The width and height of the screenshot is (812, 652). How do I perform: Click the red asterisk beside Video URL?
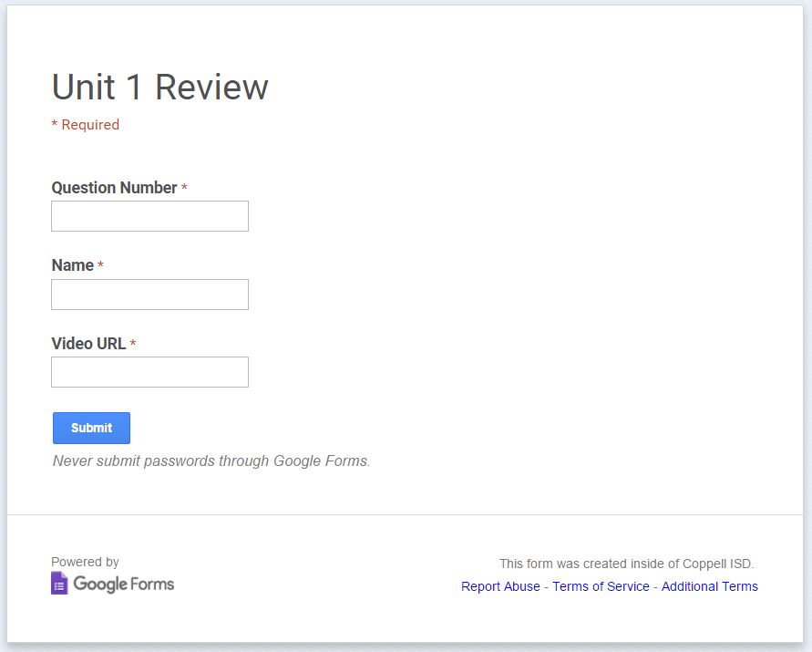(133, 345)
